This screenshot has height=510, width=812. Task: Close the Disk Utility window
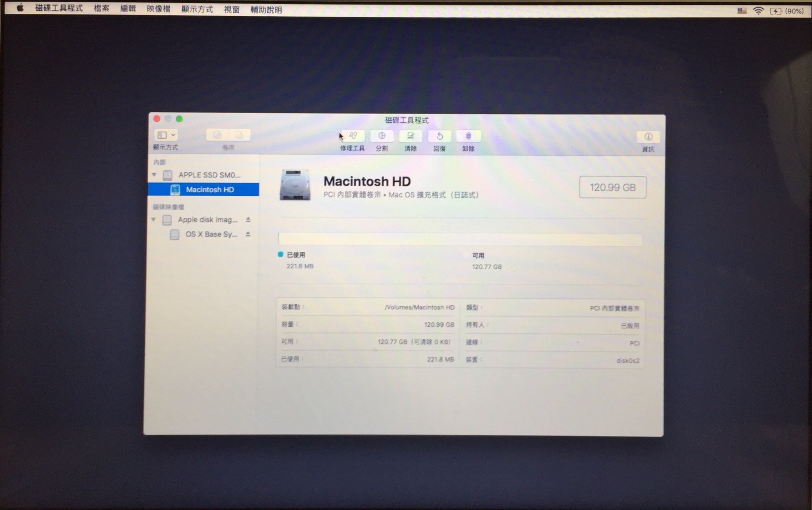click(x=157, y=119)
